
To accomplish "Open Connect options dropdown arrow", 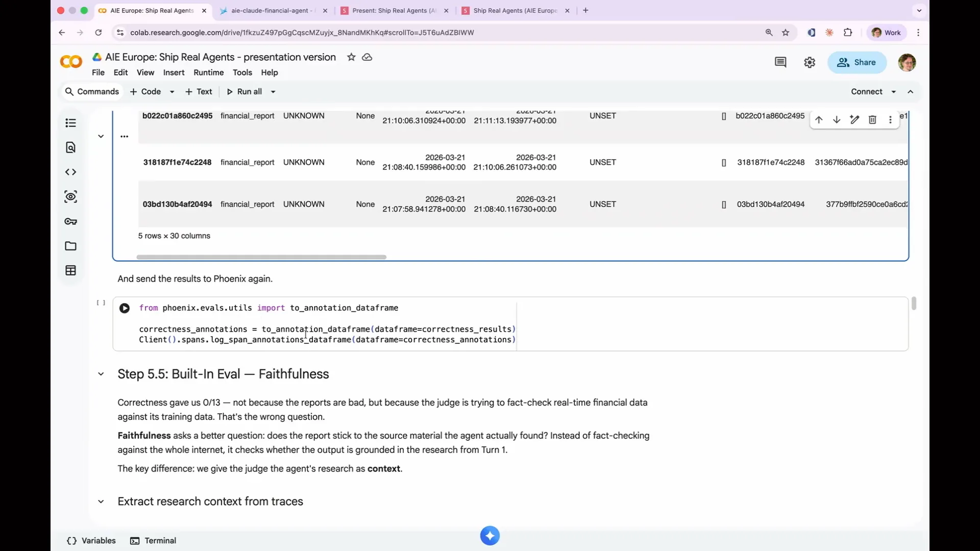I will coord(894,92).
